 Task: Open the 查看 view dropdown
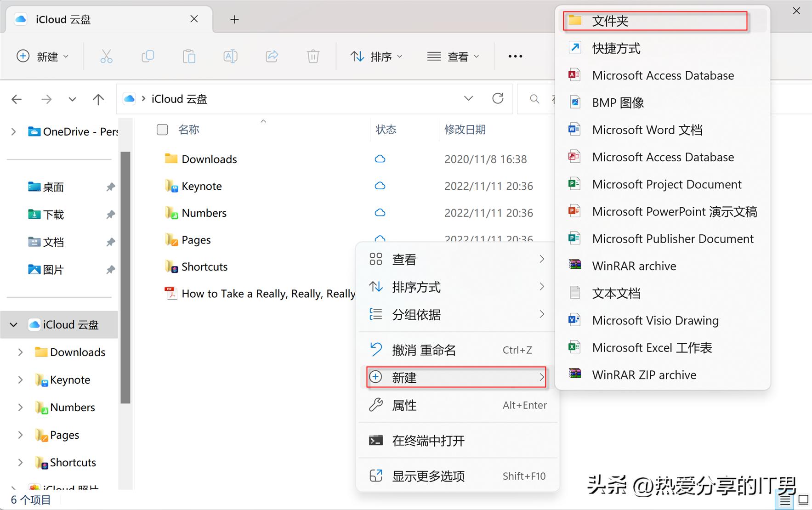coord(453,56)
